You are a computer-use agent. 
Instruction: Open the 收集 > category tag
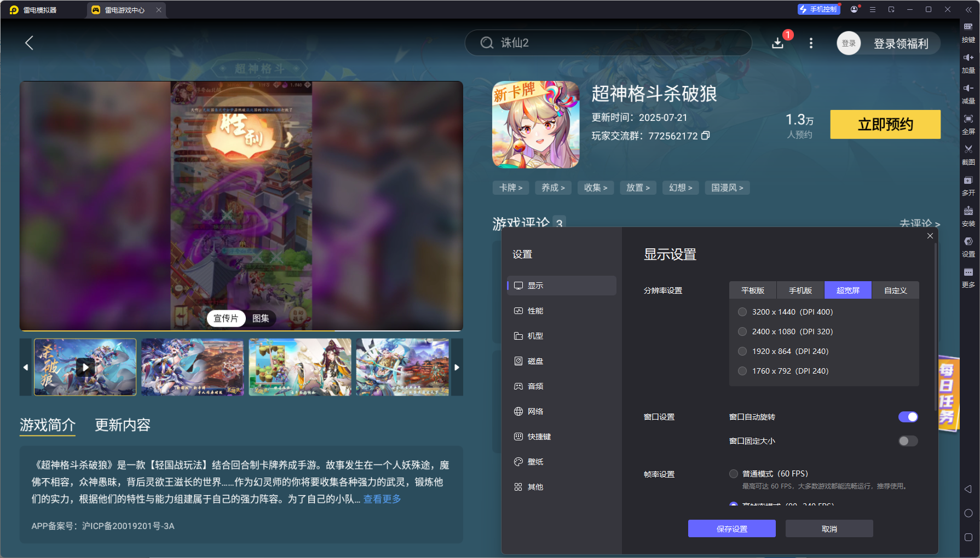596,188
